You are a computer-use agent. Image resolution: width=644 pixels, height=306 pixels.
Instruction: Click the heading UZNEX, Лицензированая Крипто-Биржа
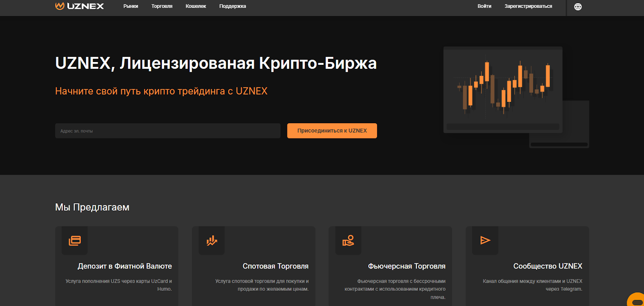216,63
